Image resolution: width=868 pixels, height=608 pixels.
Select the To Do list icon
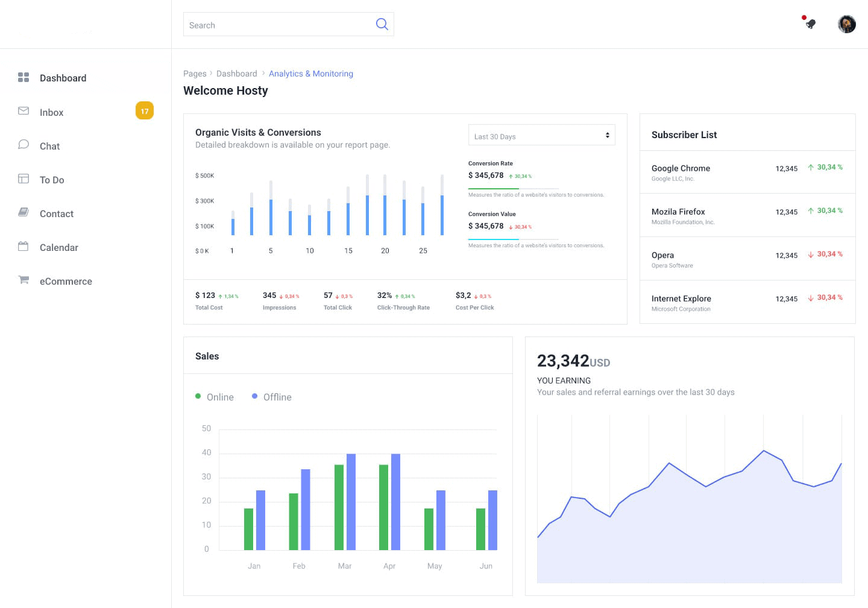click(x=23, y=179)
